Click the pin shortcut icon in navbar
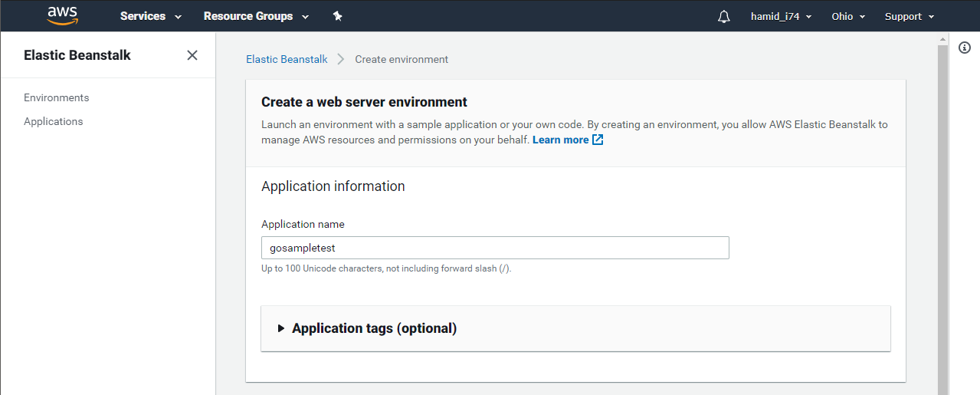This screenshot has width=980, height=395. (338, 16)
